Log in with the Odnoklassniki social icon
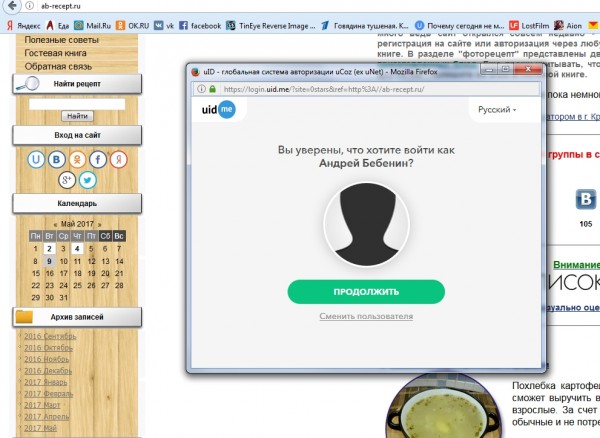Viewport: 600px width, 438px height. (x=77, y=159)
